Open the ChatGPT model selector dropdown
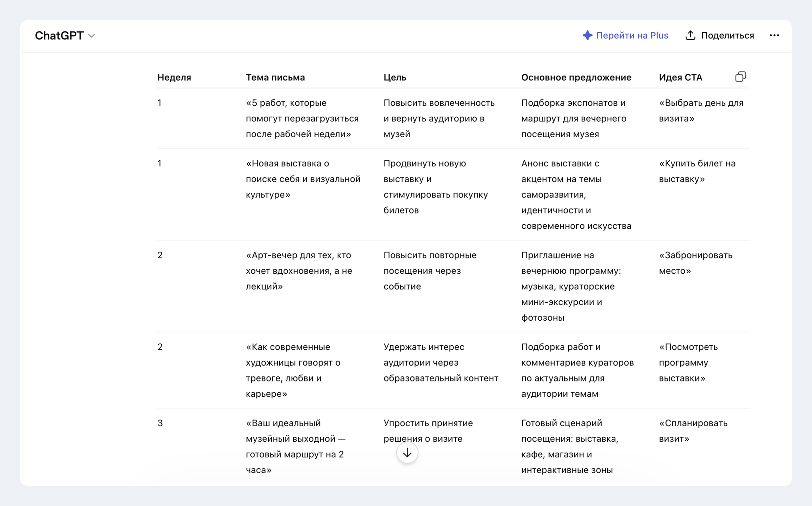 (65, 36)
